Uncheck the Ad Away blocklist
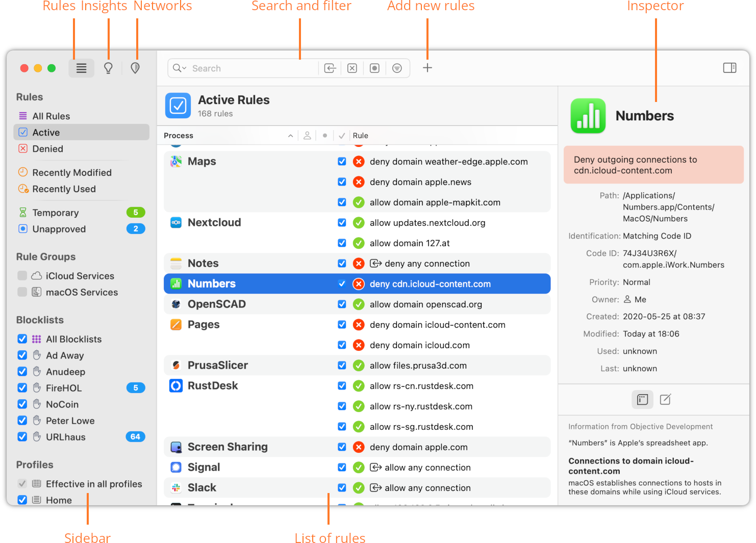 pyautogui.click(x=22, y=355)
